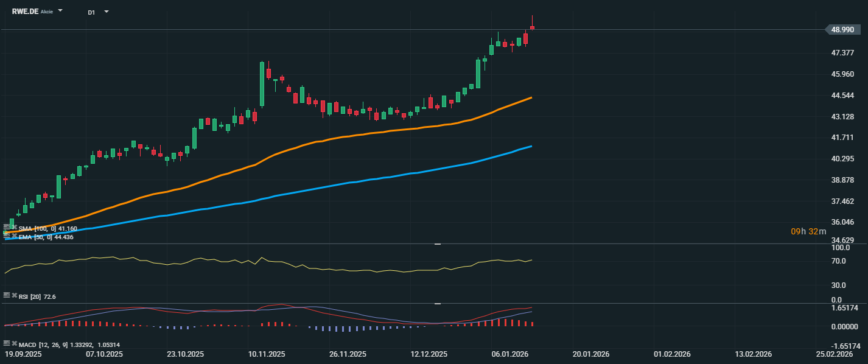Viewport: 868px width, 364px height.
Task: Open the D1 timeframe dropdown
Action: (x=107, y=12)
